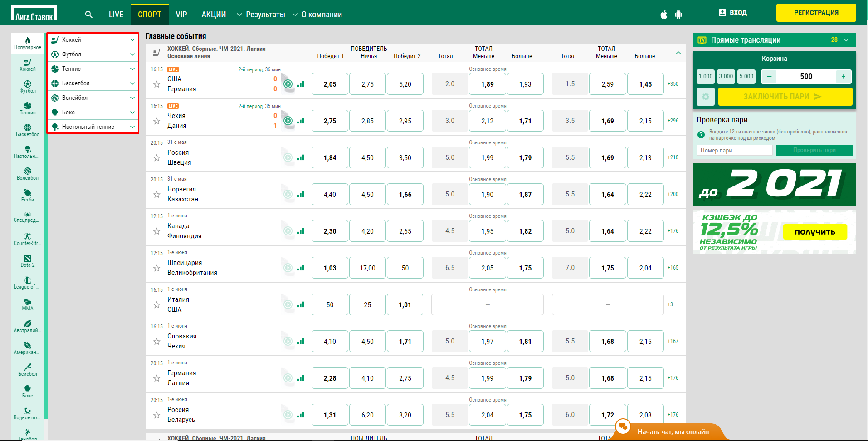Click the Apple app download icon
868x441 pixels.
[664, 15]
